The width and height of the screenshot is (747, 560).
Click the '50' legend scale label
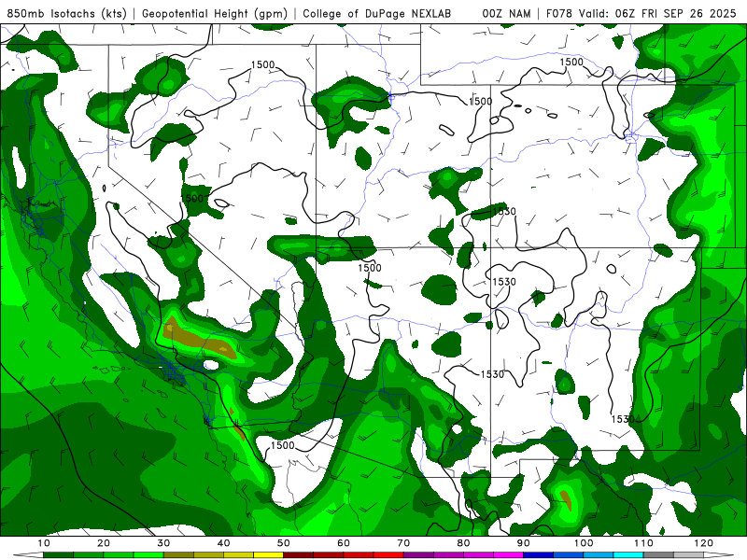click(x=284, y=543)
